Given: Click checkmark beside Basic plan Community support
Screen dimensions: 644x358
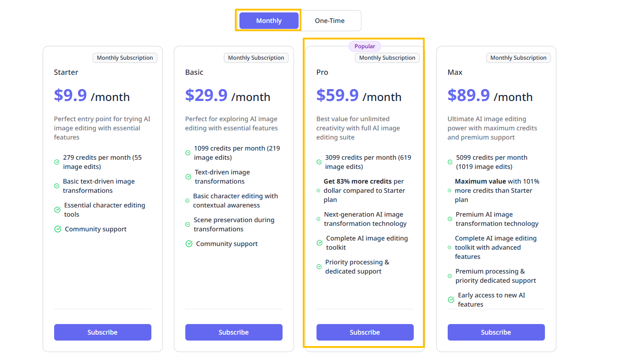Looking at the screenshot, I should (x=189, y=244).
